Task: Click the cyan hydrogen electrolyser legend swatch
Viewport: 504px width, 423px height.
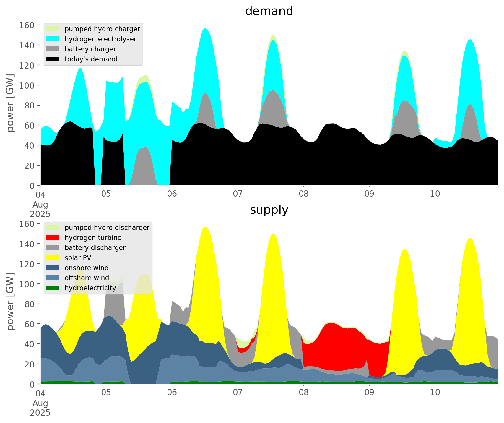Action: pyautogui.click(x=53, y=39)
